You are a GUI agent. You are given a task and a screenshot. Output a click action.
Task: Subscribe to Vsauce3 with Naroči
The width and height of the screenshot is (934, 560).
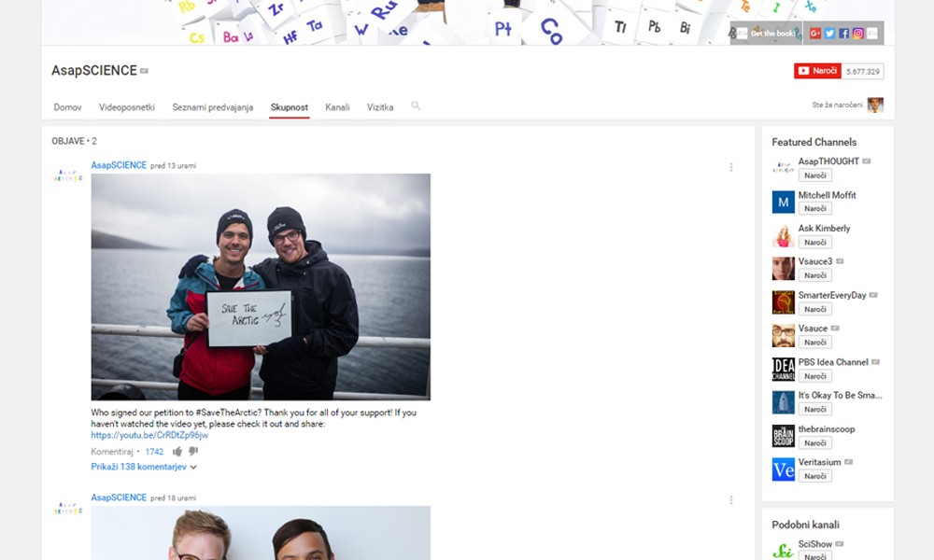(814, 275)
